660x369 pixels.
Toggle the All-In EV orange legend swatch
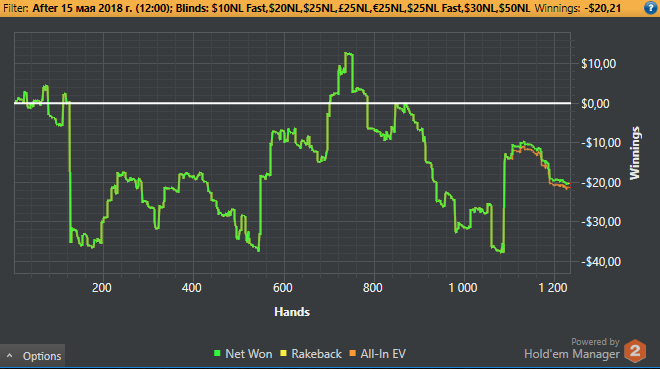(353, 353)
